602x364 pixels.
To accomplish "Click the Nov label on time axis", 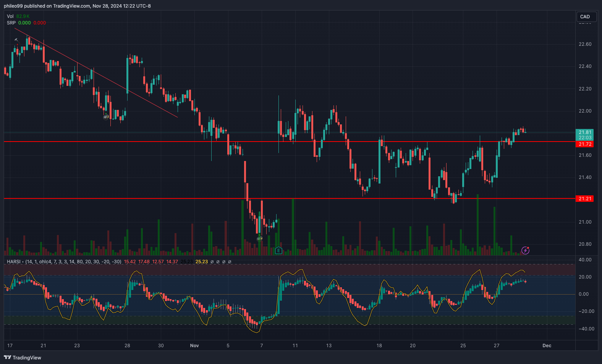I will (194, 346).
